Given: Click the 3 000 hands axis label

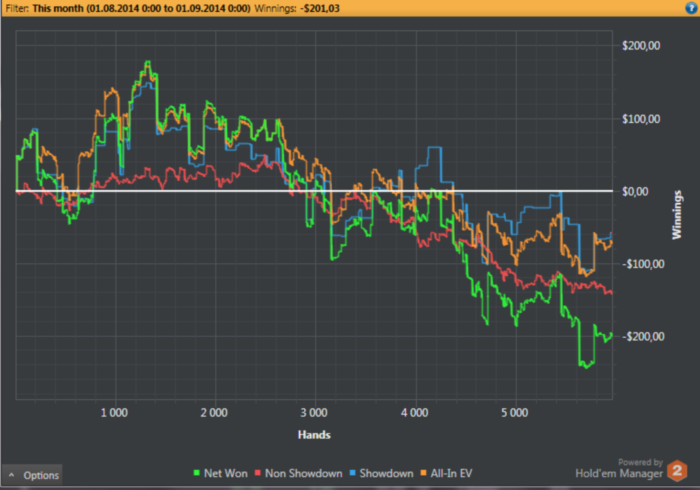Looking at the screenshot, I should [x=314, y=413].
